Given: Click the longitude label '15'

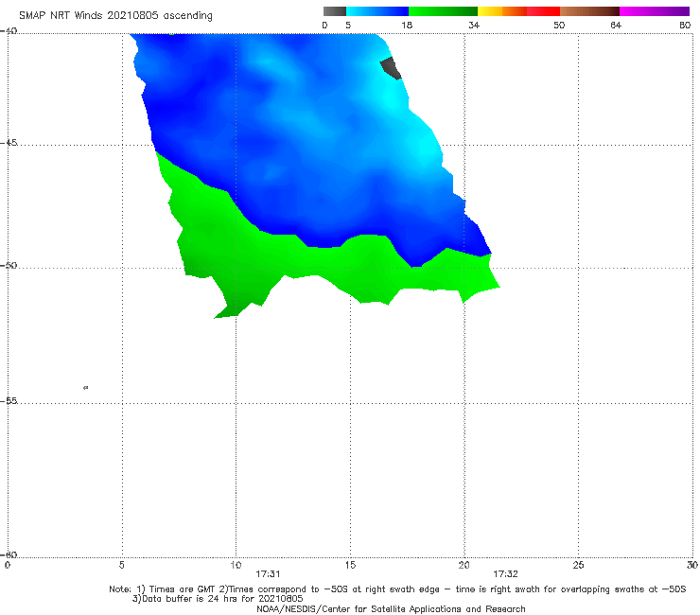Looking at the screenshot, I should point(350,565).
